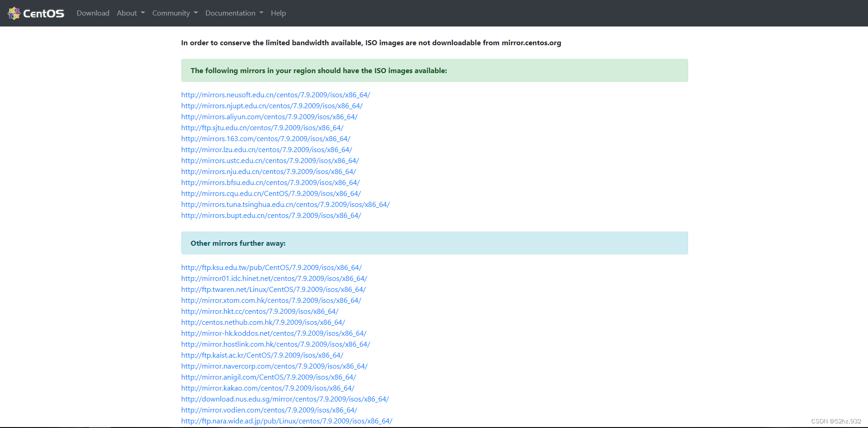The width and height of the screenshot is (868, 428).
Task: Open the mirror.lzu.edu.cn mirror link
Action: click(267, 150)
